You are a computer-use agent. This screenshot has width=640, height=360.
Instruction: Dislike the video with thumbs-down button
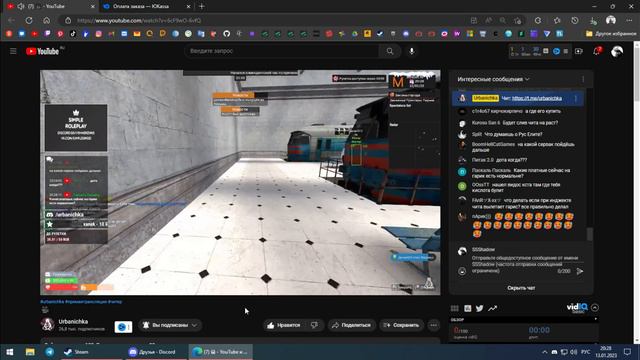tap(314, 325)
